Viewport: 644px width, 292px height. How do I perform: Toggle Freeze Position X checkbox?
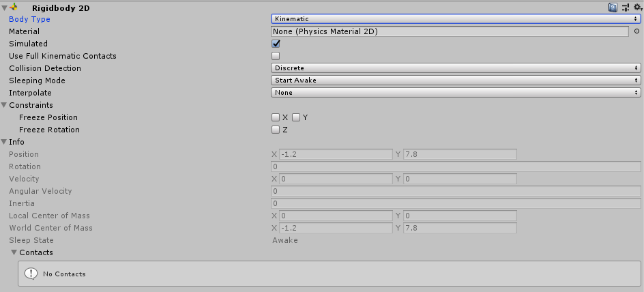pos(276,117)
